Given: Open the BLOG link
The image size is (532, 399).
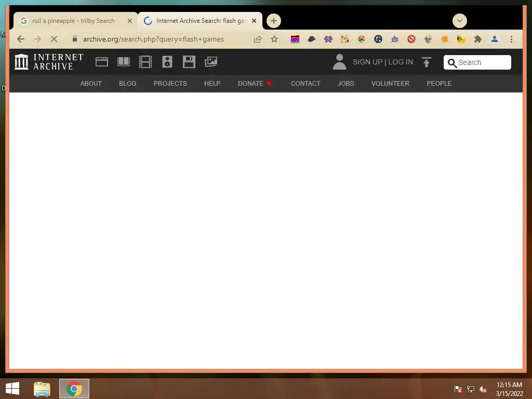Looking at the screenshot, I should (128, 84).
